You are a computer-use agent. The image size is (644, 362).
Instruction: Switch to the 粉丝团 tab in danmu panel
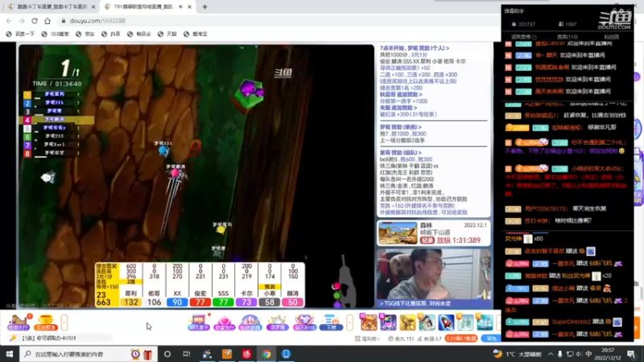click(612, 37)
